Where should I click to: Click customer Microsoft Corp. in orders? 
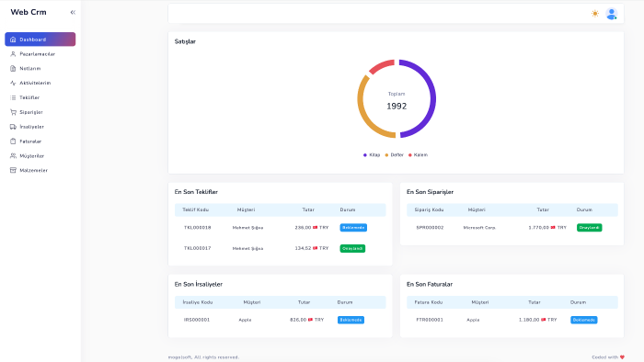[x=479, y=228]
